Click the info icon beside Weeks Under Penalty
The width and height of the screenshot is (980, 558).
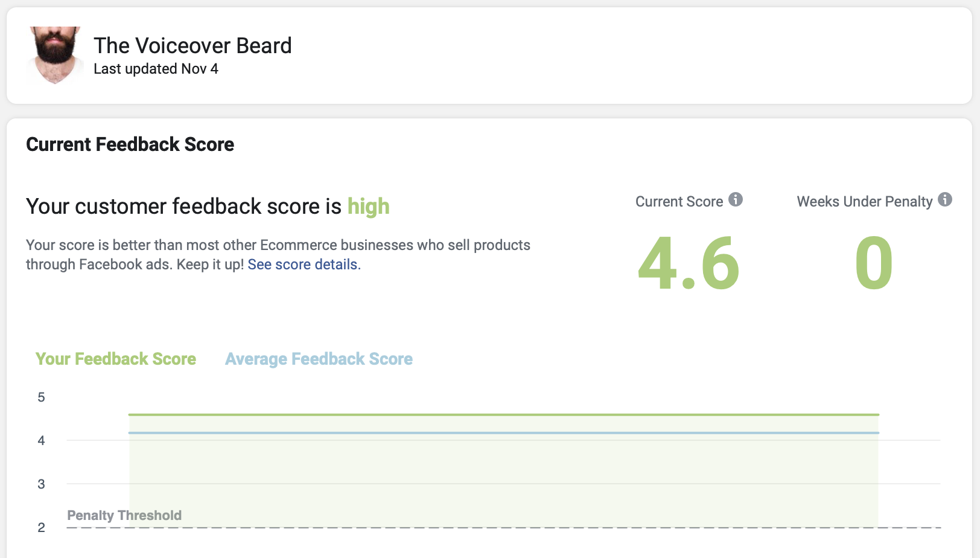945,199
